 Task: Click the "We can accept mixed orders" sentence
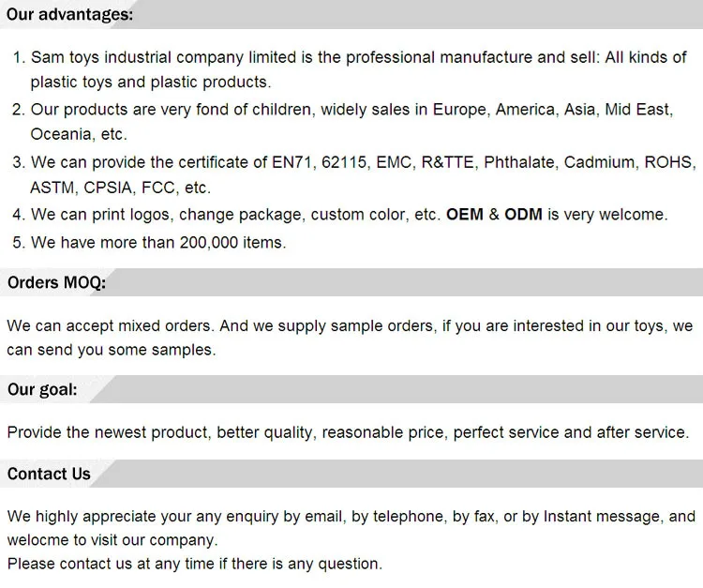(x=111, y=326)
